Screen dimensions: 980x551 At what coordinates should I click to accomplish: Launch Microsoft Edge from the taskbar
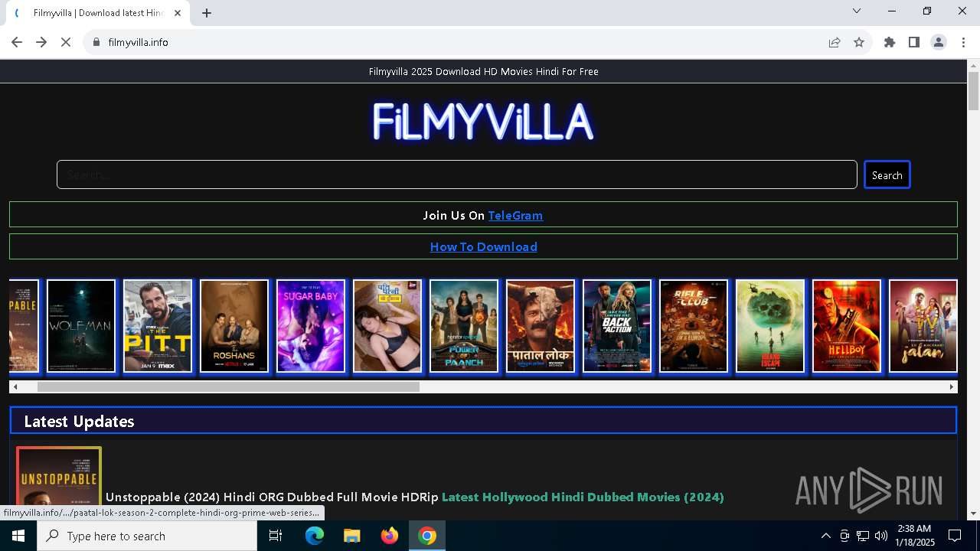[315, 536]
